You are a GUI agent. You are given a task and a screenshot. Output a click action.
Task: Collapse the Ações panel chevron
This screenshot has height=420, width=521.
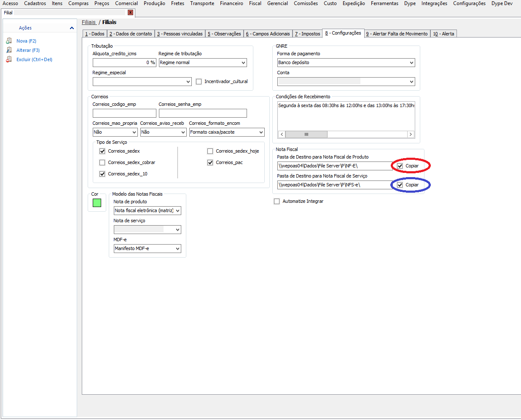coord(72,28)
